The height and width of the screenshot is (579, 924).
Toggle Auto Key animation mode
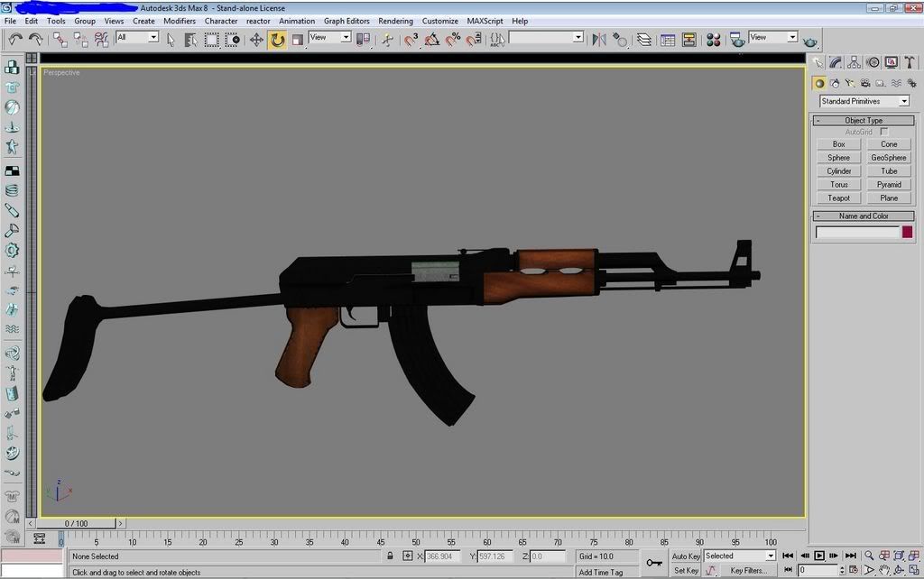[x=686, y=556]
